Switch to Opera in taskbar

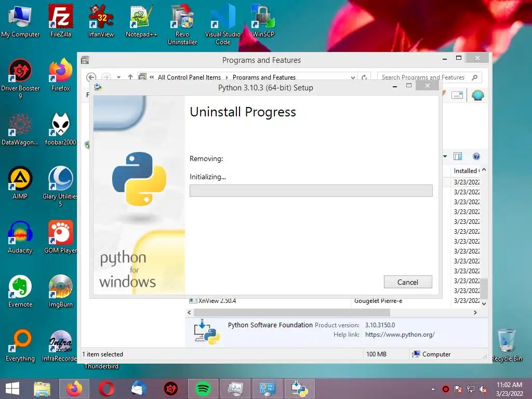[107, 389]
